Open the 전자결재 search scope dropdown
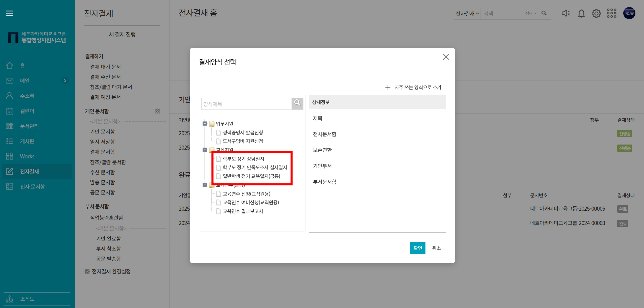 tap(467, 14)
